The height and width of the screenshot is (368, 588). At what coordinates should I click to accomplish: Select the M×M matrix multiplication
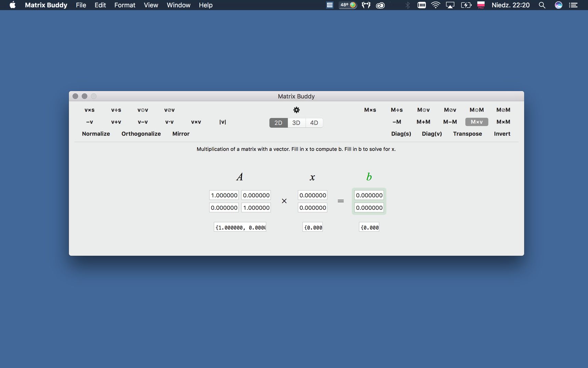click(x=504, y=122)
